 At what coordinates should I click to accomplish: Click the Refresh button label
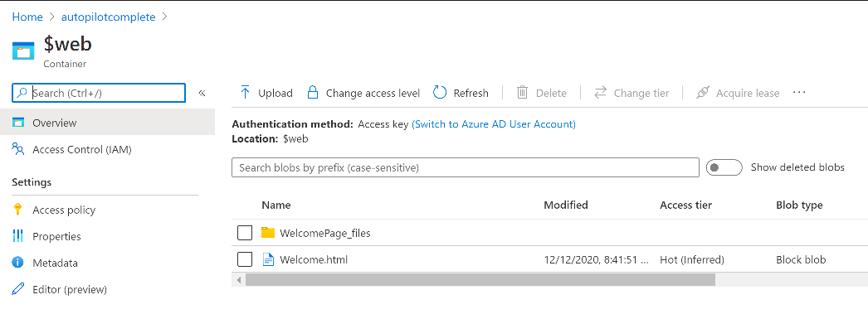[x=471, y=94]
